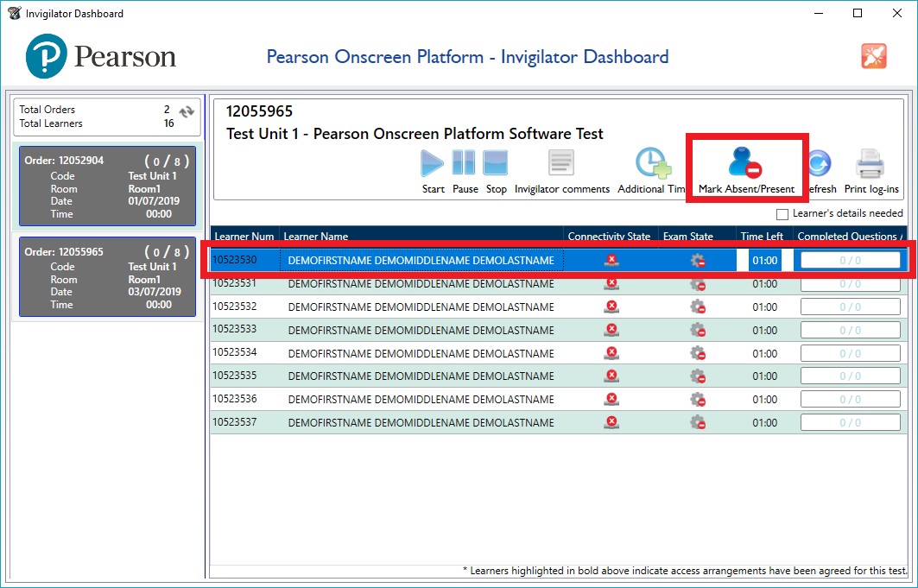Image resolution: width=918 pixels, height=588 pixels.
Task: Click Mark Absent/Present icon
Action: pyautogui.click(x=745, y=164)
